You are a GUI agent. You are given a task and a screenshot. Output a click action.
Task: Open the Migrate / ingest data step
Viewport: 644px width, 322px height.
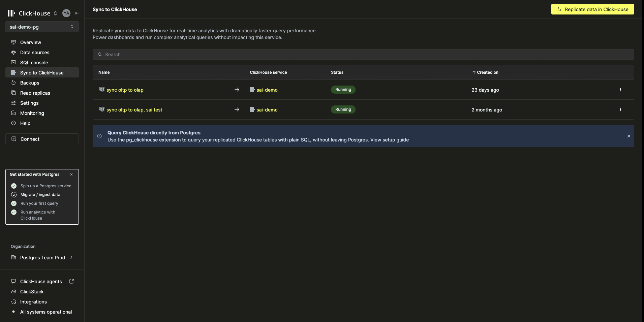[40, 195]
